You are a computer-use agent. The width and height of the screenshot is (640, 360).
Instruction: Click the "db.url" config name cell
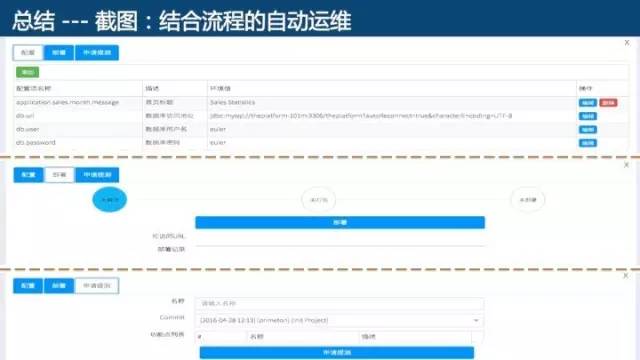coord(25,116)
